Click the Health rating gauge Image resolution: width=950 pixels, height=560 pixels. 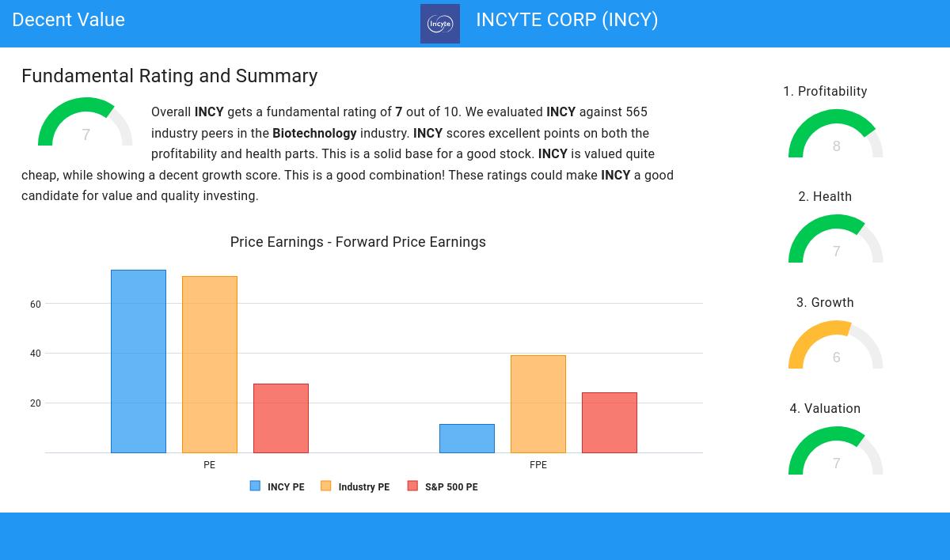click(835, 240)
